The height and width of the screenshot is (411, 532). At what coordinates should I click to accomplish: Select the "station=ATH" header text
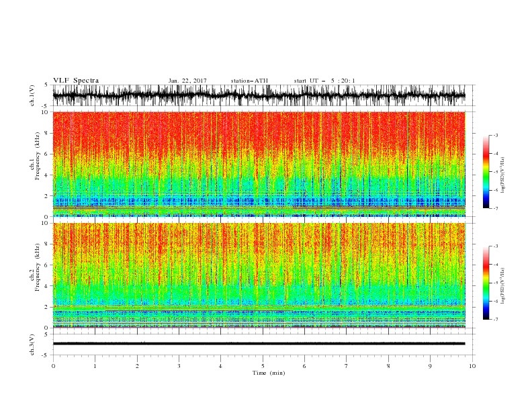[249, 81]
